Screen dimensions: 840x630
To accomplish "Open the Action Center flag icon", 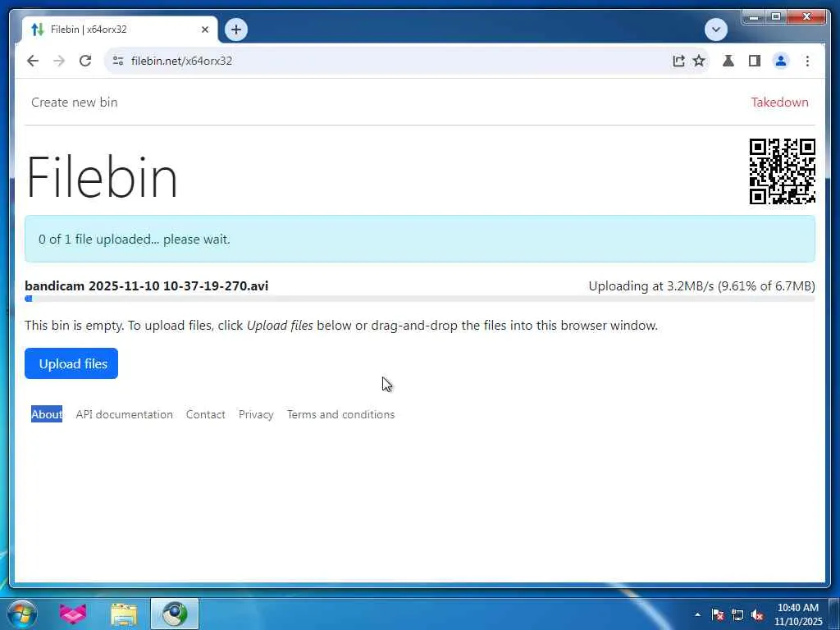I will coord(718,614).
